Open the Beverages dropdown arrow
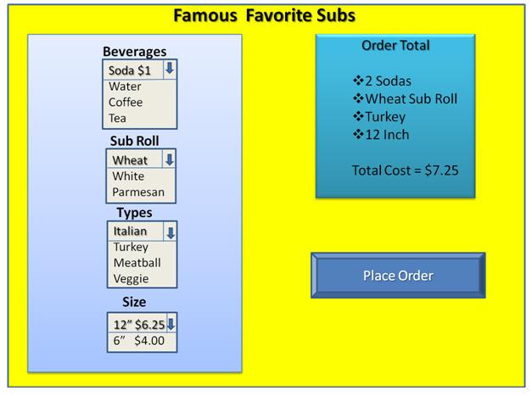The width and height of the screenshot is (532, 396). click(x=170, y=70)
